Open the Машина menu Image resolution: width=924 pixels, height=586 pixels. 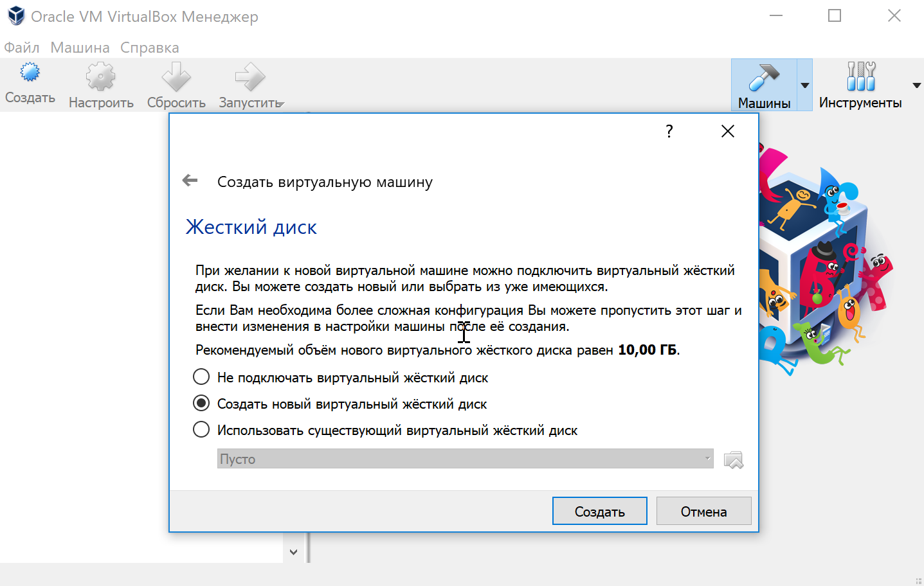78,48
